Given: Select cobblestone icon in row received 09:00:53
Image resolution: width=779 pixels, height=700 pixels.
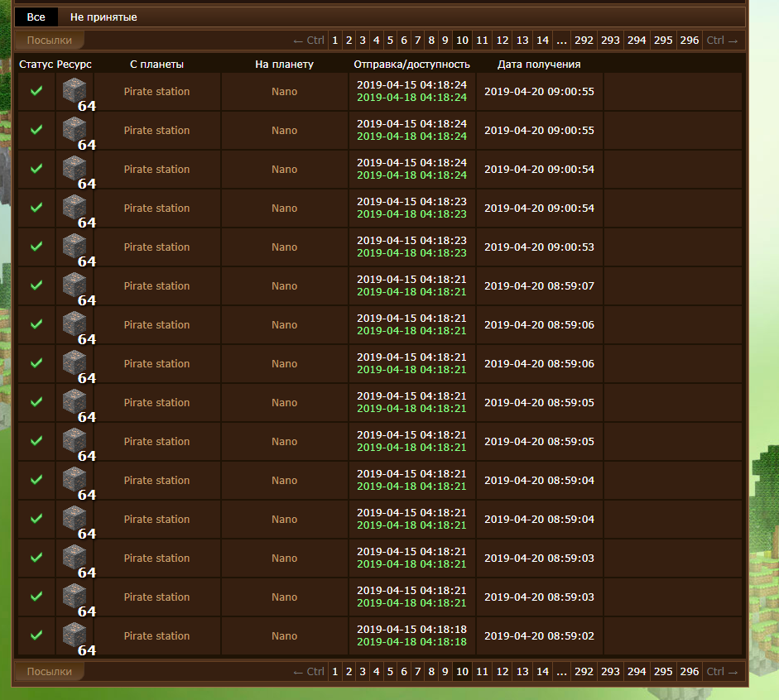Looking at the screenshot, I should [x=75, y=246].
